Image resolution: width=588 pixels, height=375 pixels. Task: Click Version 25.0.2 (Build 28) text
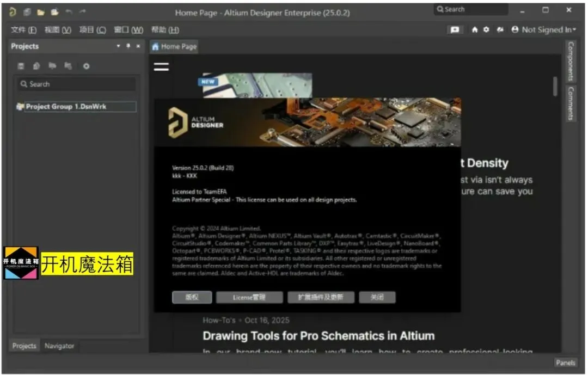pyautogui.click(x=203, y=168)
